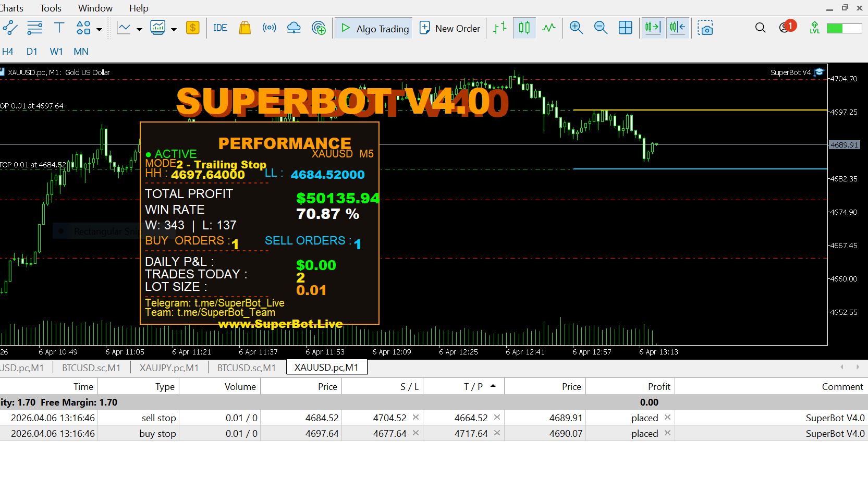Open the indicators list icon
Viewport: 868px width, 477px height.
124,28
